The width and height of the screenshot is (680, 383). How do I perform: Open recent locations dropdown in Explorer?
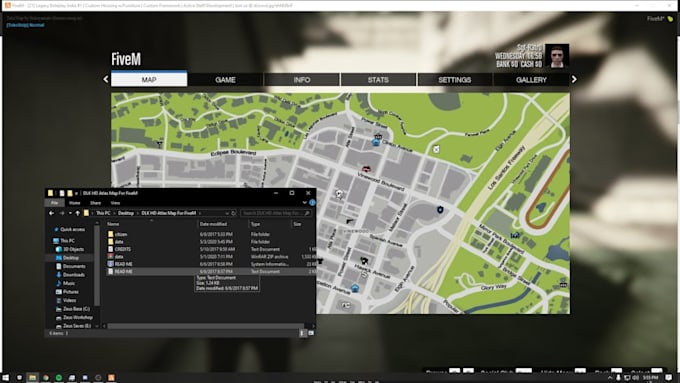click(70, 213)
